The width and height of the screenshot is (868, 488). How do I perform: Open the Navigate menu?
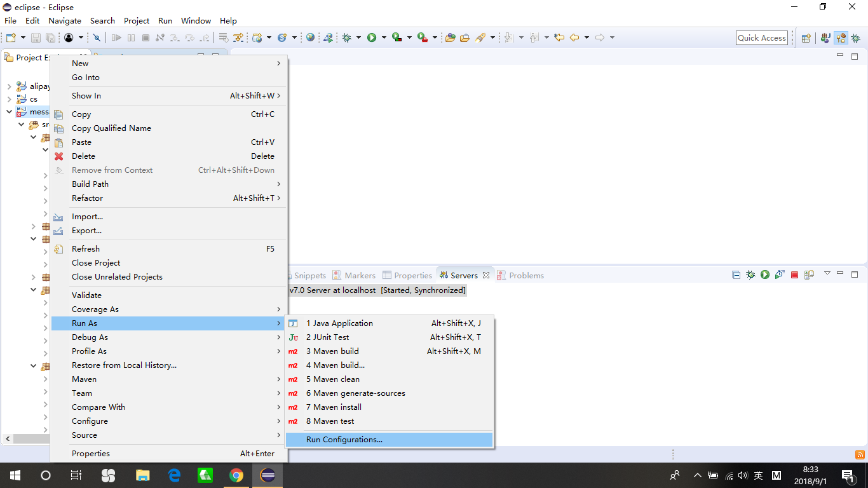coord(65,20)
